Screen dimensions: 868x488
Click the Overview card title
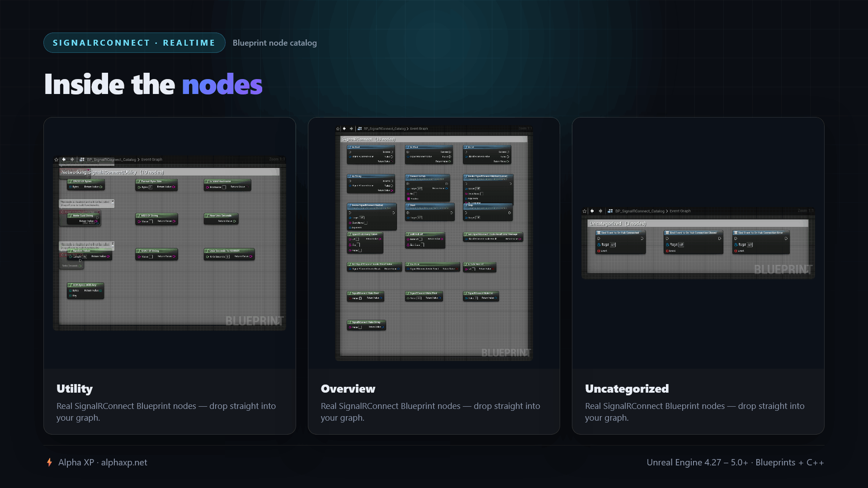[348, 389]
